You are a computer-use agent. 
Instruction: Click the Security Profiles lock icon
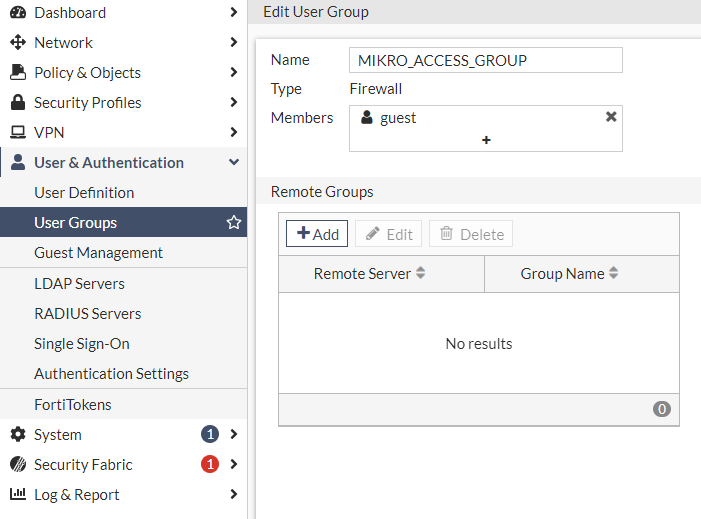point(17,103)
